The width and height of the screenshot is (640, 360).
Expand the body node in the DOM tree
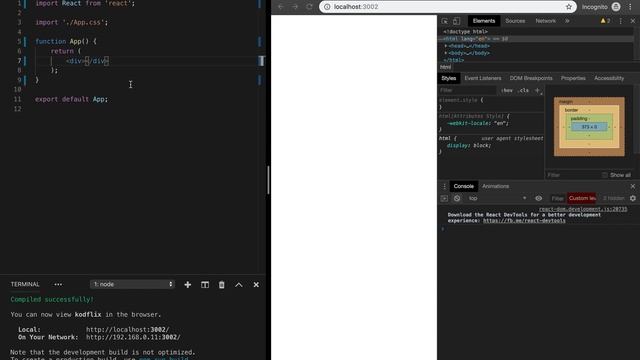446,53
